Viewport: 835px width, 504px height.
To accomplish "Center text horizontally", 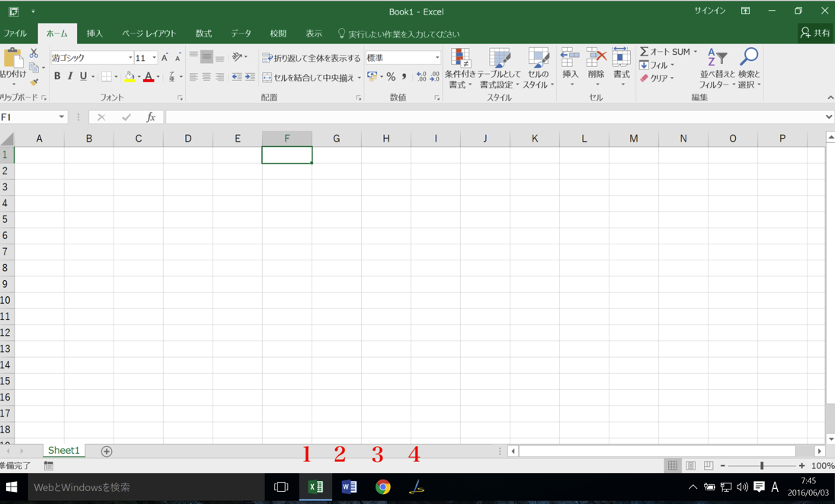I will click(206, 77).
